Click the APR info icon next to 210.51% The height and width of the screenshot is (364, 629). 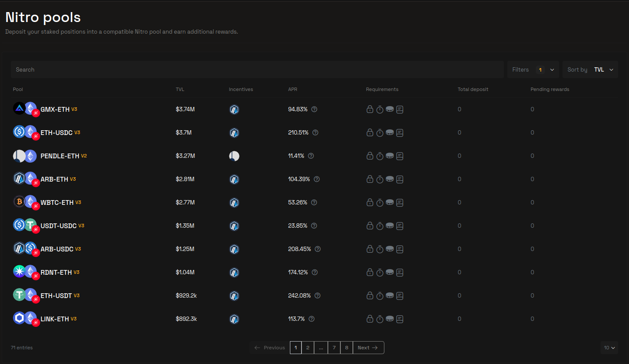click(x=315, y=132)
